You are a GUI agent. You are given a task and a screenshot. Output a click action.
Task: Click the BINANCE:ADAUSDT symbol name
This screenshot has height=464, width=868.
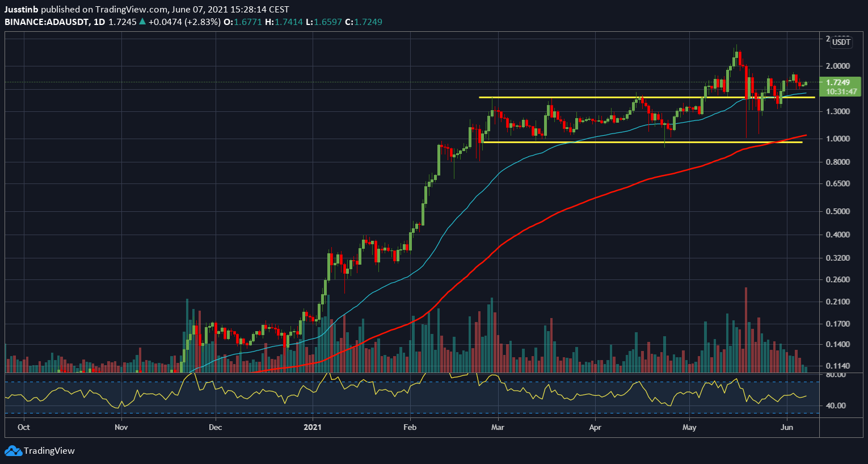46,22
